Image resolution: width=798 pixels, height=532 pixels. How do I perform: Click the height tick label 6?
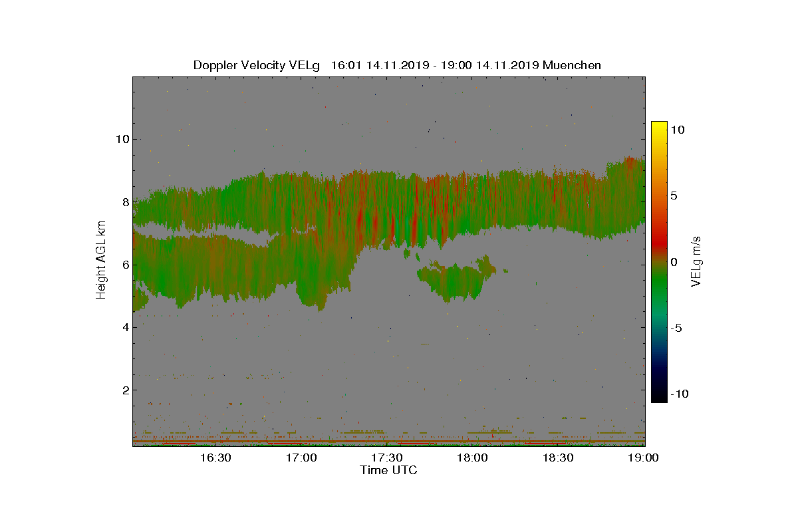pyautogui.click(x=124, y=265)
